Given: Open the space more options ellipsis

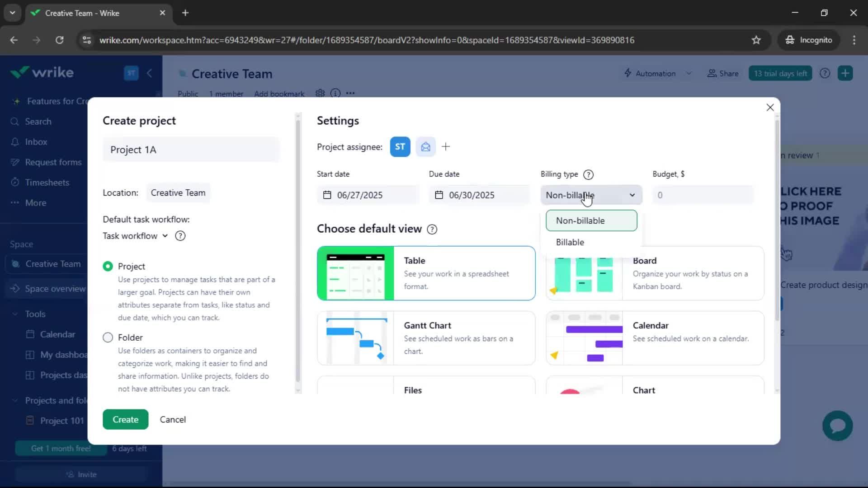Looking at the screenshot, I should 350,93.
